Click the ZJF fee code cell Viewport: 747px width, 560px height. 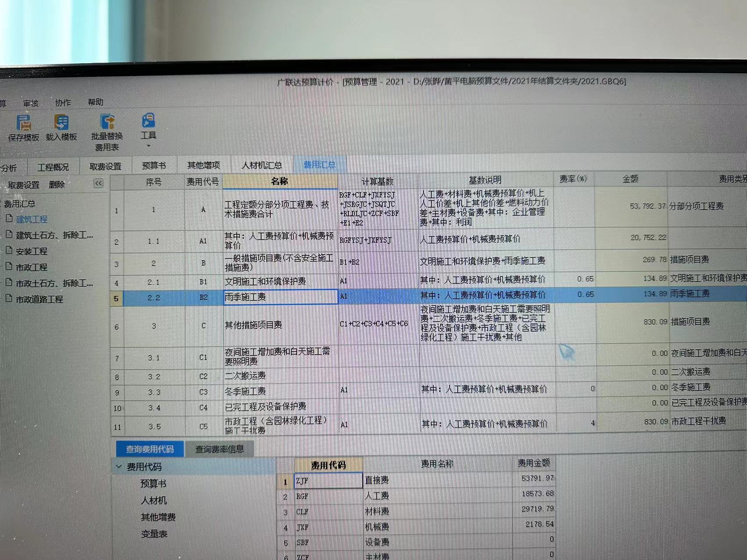(x=328, y=481)
